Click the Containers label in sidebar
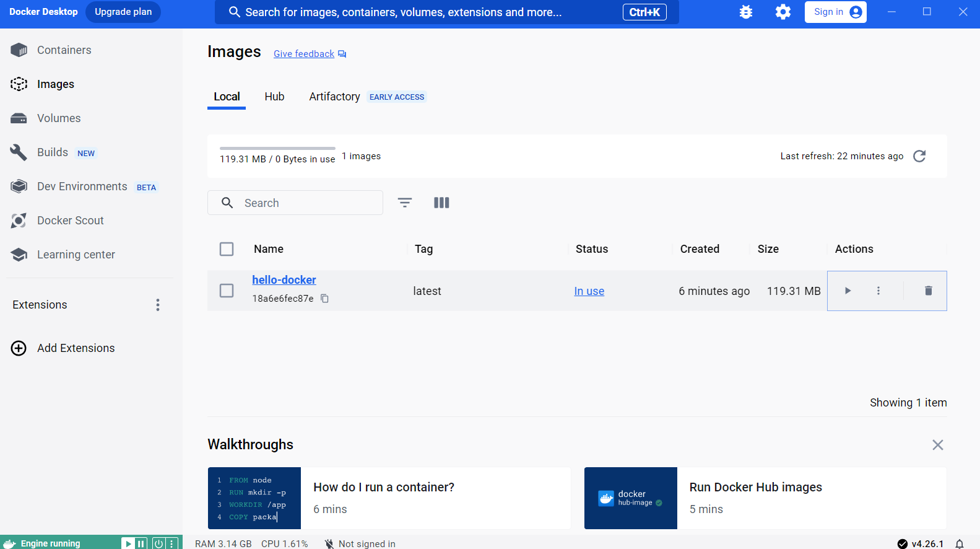 coord(64,50)
